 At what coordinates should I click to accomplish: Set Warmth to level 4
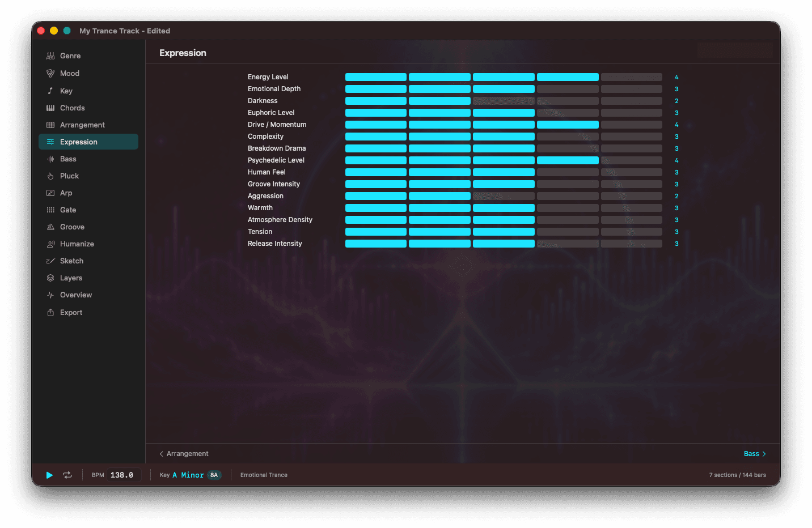pyautogui.click(x=568, y=208)
